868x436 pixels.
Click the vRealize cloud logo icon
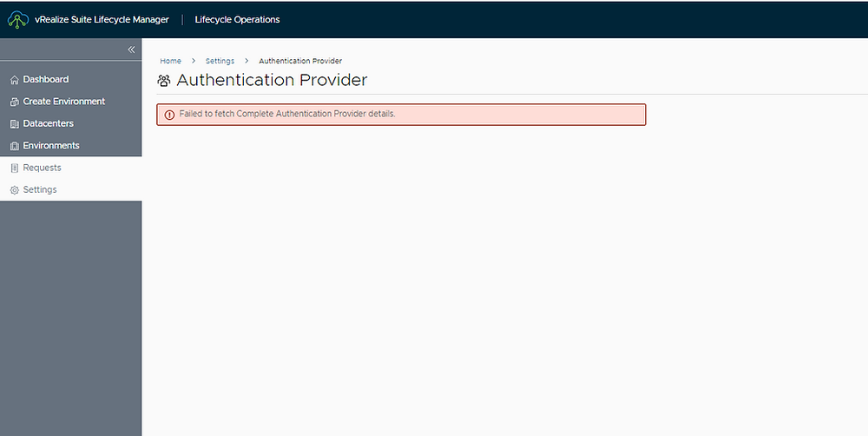(17, 19)
